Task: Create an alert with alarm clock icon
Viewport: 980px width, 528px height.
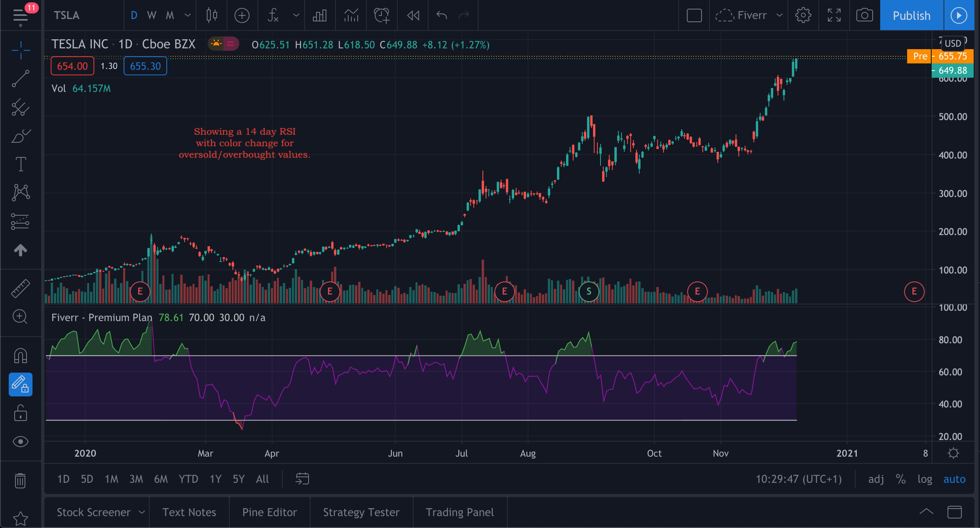Action: (382, 15)
